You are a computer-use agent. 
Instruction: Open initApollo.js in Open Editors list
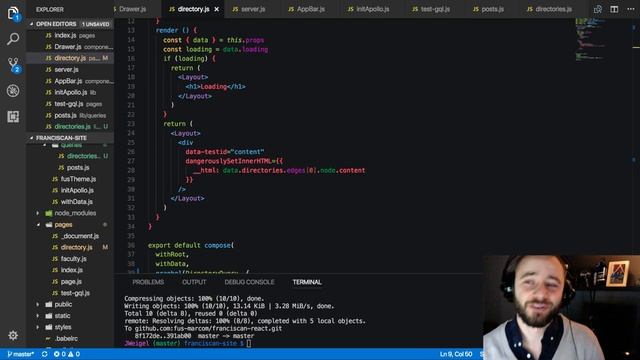click(70, 93)
